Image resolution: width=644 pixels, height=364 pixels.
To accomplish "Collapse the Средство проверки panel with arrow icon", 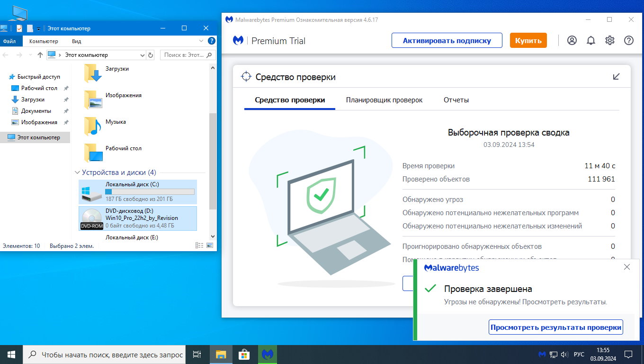I will click(x=616, y=76).
